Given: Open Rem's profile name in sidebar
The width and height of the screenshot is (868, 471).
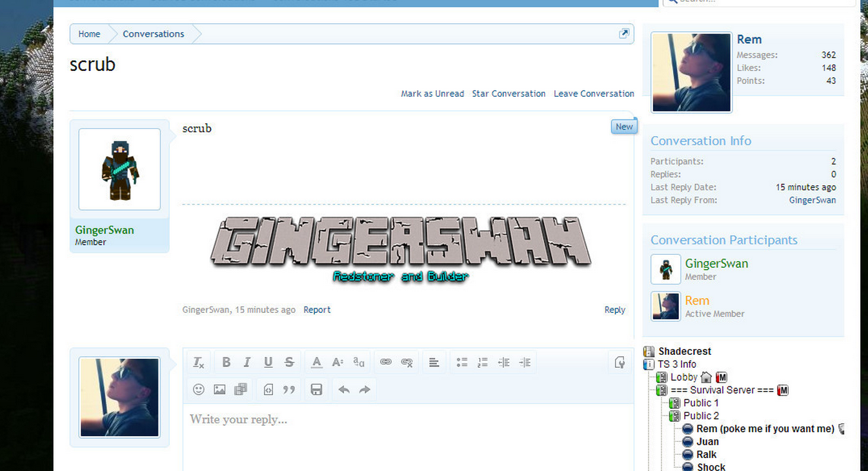Looking at the screenshot, I should (x=749, y=39).
